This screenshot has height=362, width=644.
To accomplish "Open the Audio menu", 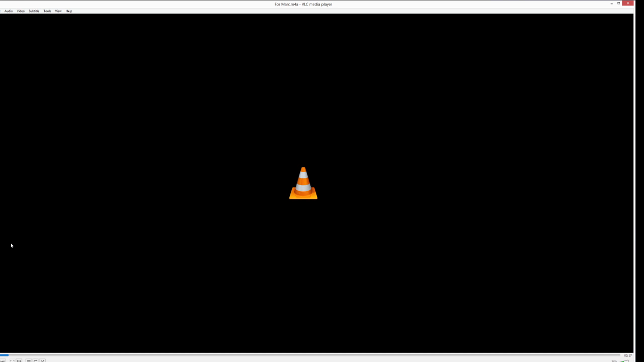I will click(8, 11).
